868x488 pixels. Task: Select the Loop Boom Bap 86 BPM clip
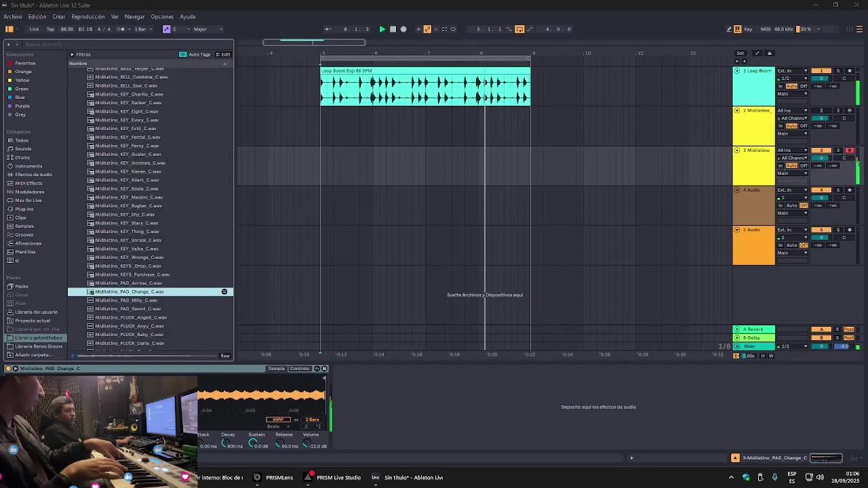click(425, 70)
